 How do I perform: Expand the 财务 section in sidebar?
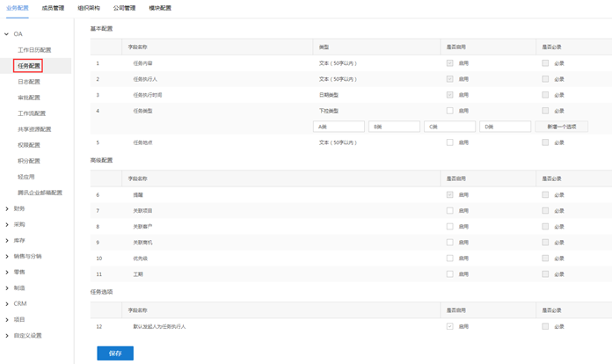pyautogui.click(x=7, y=208)
